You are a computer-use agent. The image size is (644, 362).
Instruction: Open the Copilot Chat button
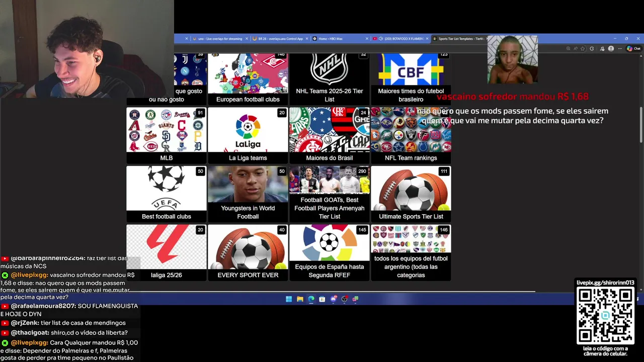click(x=633, y=49)
